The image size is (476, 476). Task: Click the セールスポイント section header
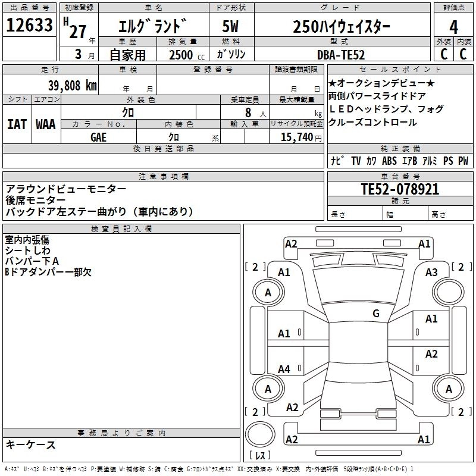tap(400, 70)
